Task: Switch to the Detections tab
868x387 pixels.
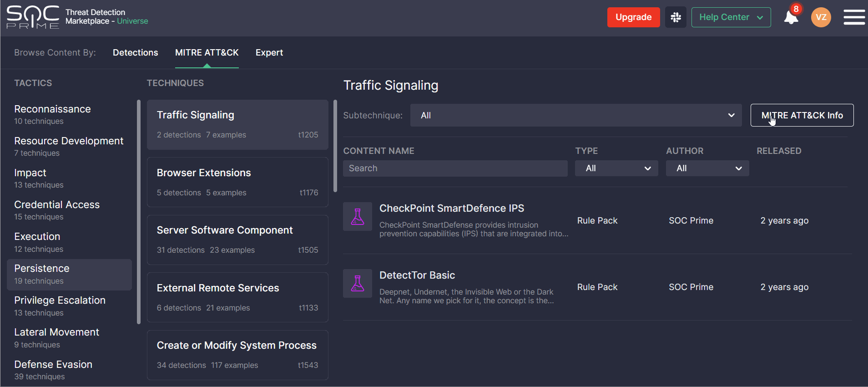Action: (x=135, y=52)
